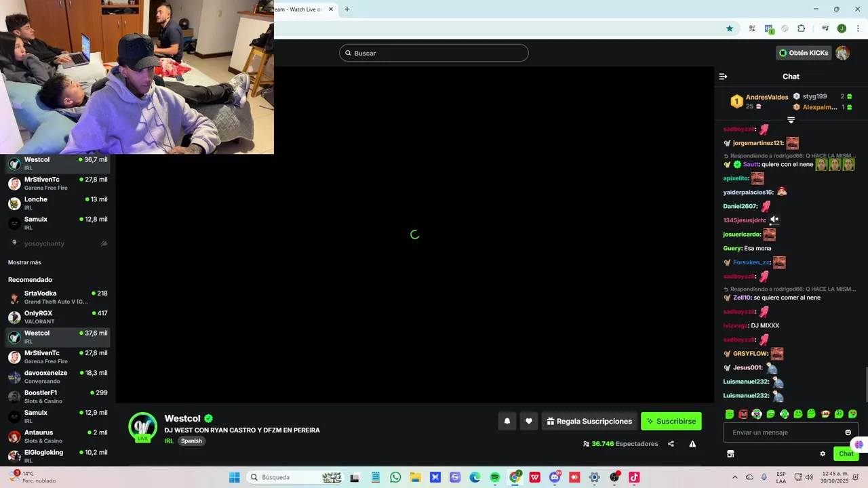
Task: Open Lonche channel in followed list
Action: (x=58, y=203)
